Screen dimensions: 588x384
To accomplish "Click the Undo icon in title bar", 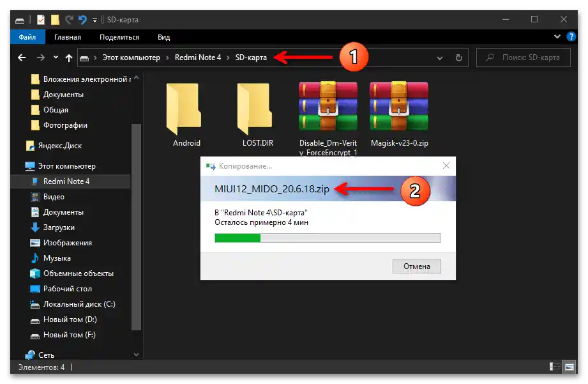I will [82, 20].
